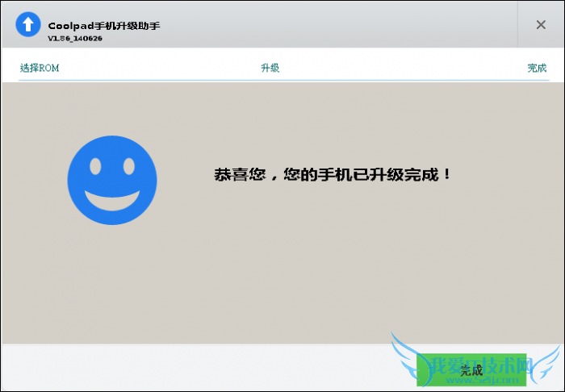Click the smiley face's curved mouth

pyautogui.click(x=112, y=200)
